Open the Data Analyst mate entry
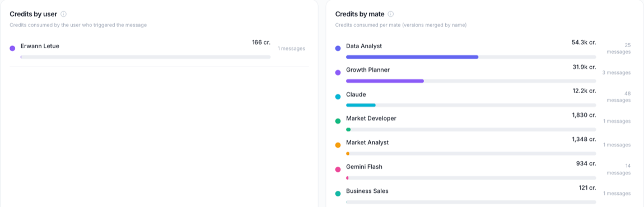This screenshot has height=207, width=644. tap(483, 49)
